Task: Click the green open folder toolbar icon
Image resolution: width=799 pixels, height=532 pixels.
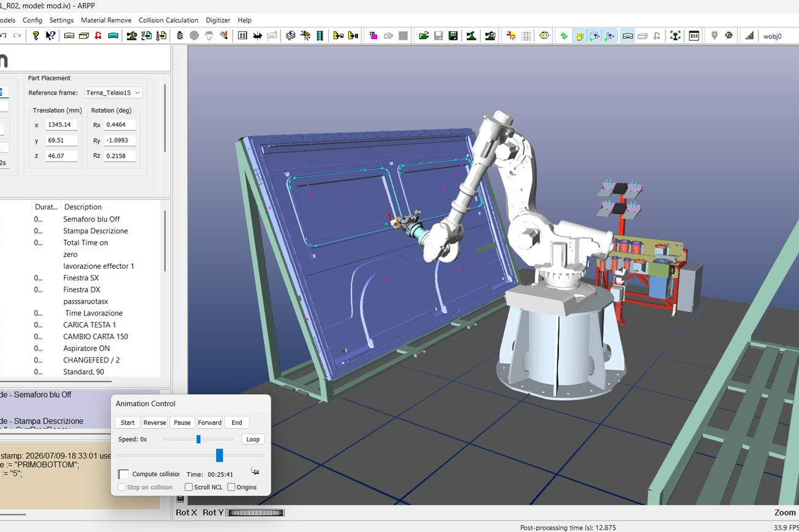Action: pyautogui.click(x=424, y=36)
